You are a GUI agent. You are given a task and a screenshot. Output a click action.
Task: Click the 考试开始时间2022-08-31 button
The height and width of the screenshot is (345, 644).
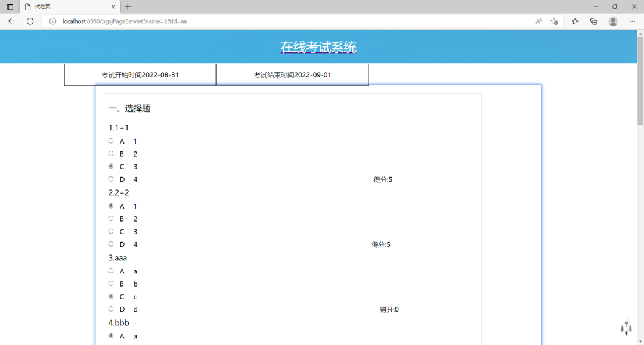(x=140, y=74)
